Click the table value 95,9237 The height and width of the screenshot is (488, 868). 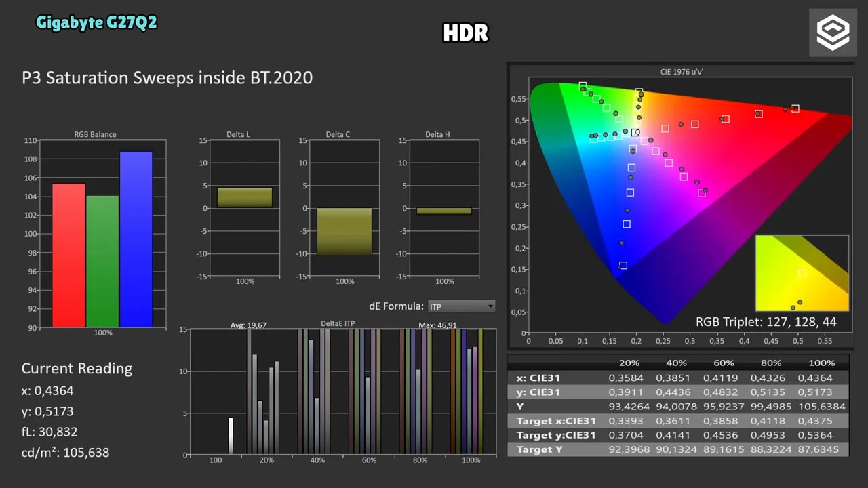tap(724, 406)
